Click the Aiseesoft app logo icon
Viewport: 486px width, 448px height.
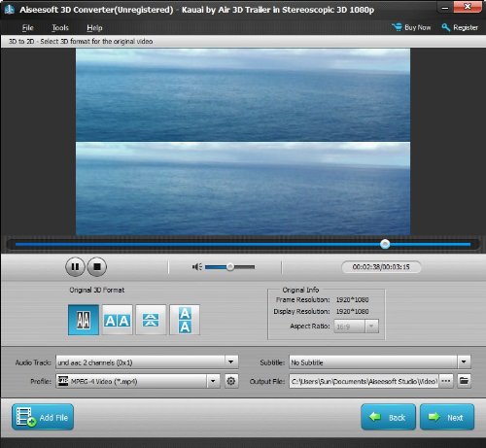(x=10, y=10)
